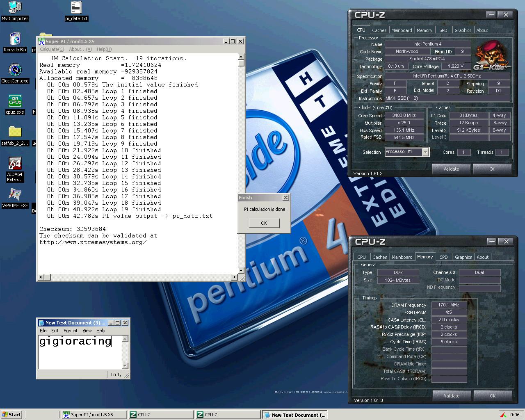The image size is (525, 420).
Task: Close the Finish dialog
Action: tap(285, 198)
